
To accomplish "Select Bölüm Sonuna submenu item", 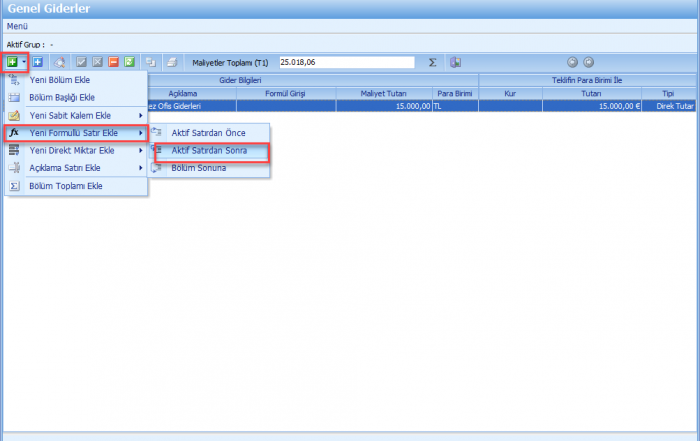I will 198,168.
